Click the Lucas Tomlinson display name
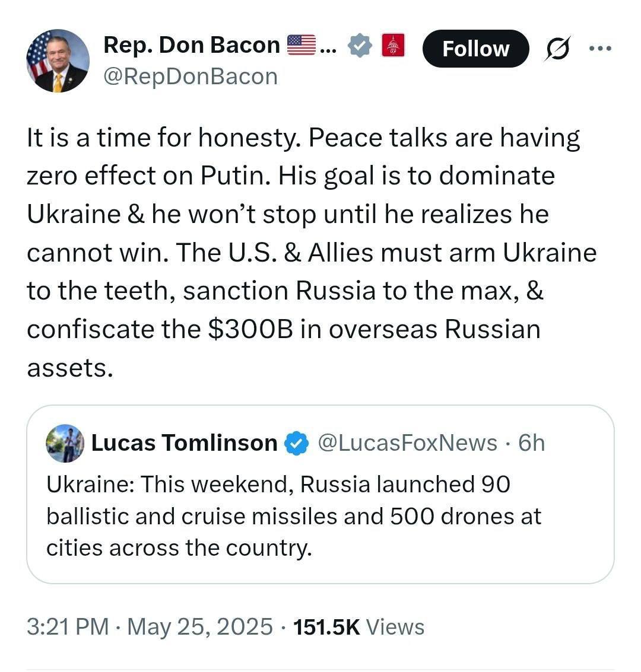 pos(184,443)
